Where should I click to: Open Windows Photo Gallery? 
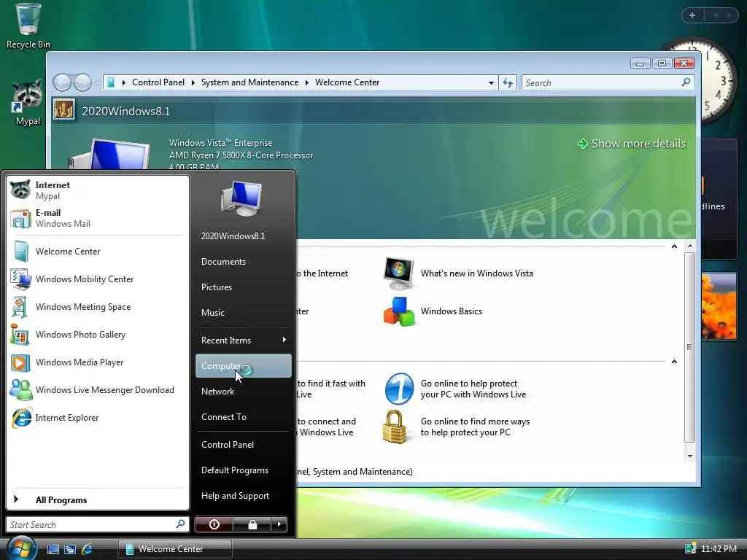(x=98, y=334)
